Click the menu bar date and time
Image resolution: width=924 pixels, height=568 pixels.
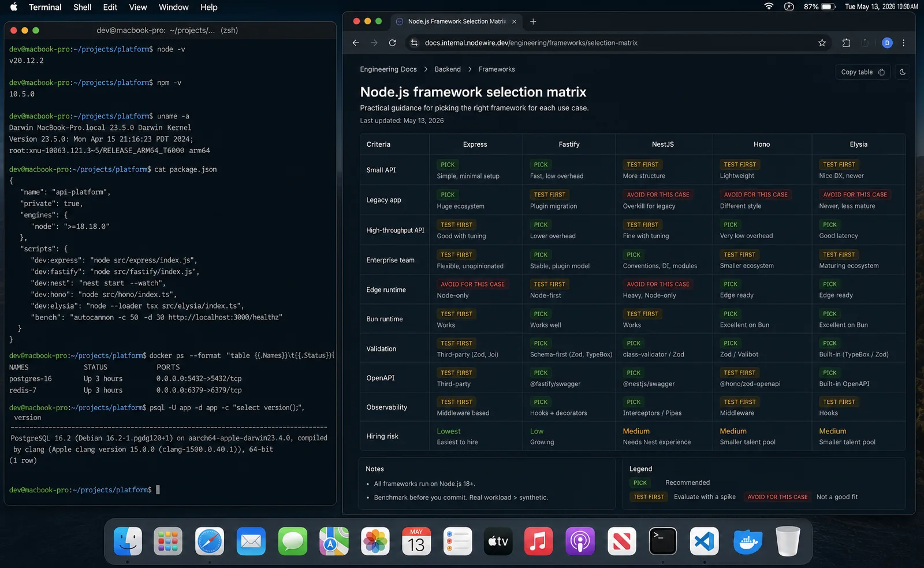(881, 7)
